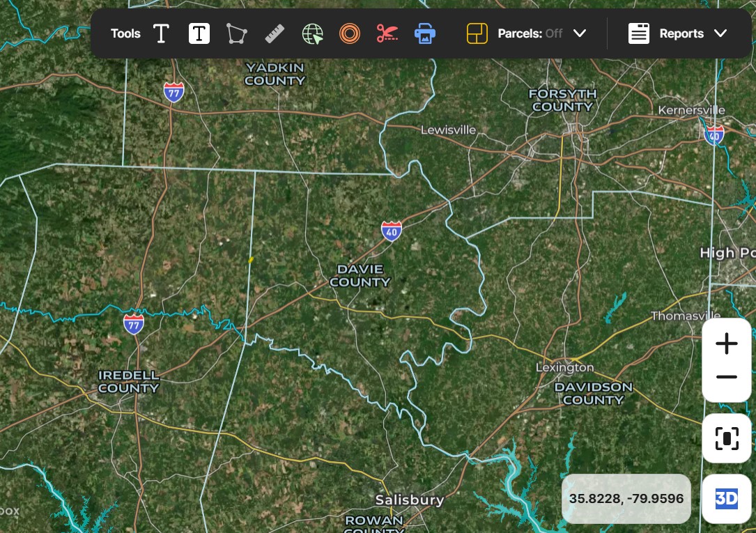
Task: Open the blue print map tool
Action: 425,33
